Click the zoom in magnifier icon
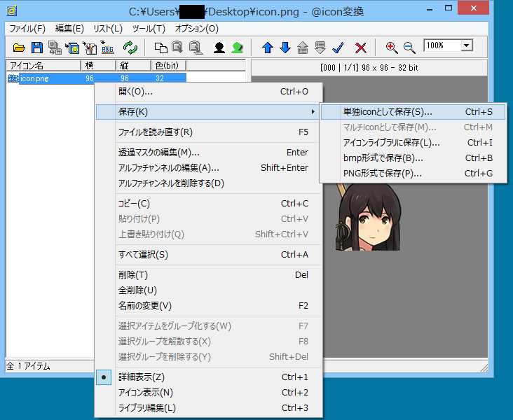The image size is (513, 420). [x=392, y=48]
